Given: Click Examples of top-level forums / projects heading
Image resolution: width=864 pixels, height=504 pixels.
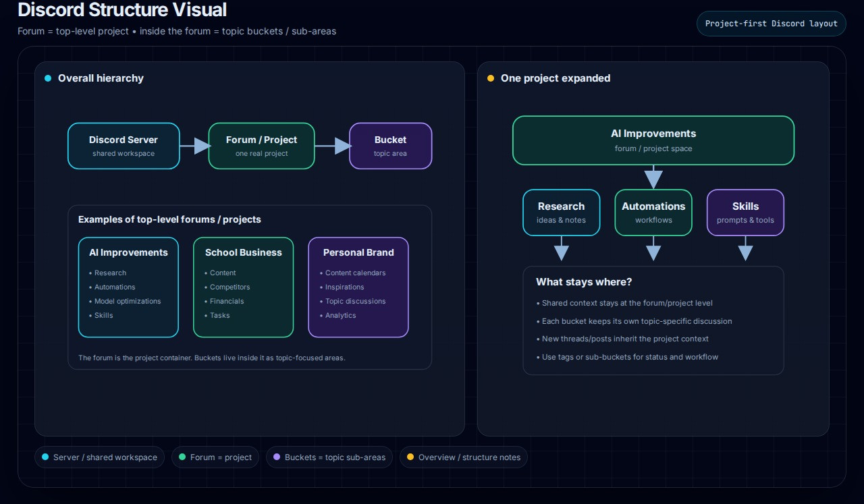Looking at the screenshot, I should (x=169, y=219).
